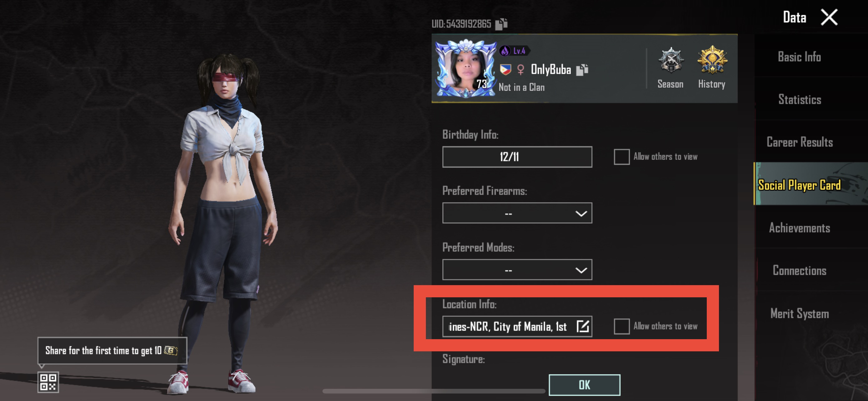The width and height of the screenshot is (868, 401).
Task: Enable birthday Allow others to view
Action: (x=622, y=157)
